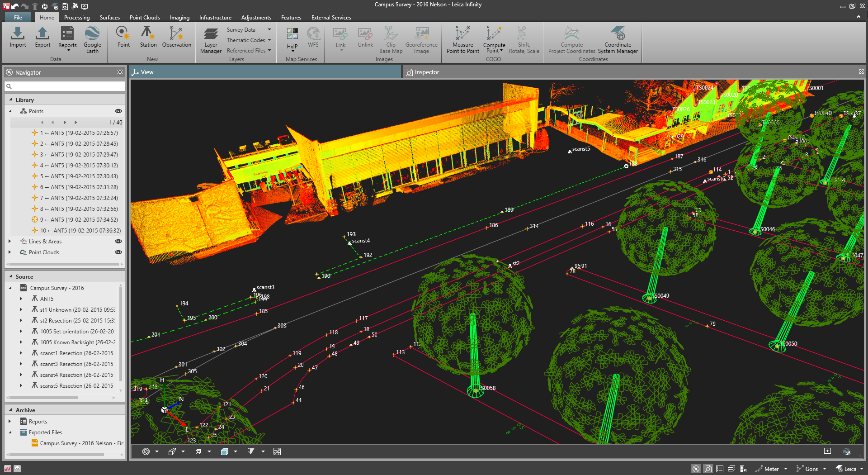Close the Navigator panel
The width and height of the screenshot is (868, 475).
coord(120,72)
